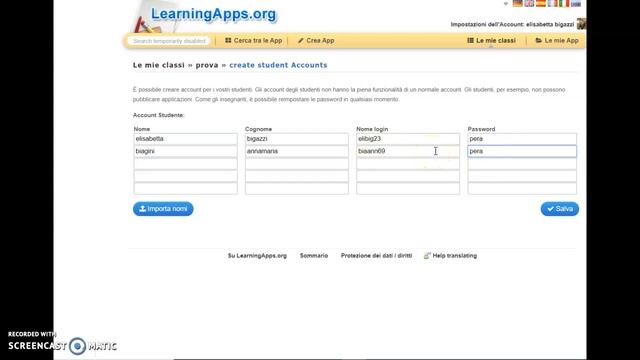Image resolution: width=640 pixels, height=360 pixels.
Task: Open Su LearningApps.org footer link
Action: (257, 256)
